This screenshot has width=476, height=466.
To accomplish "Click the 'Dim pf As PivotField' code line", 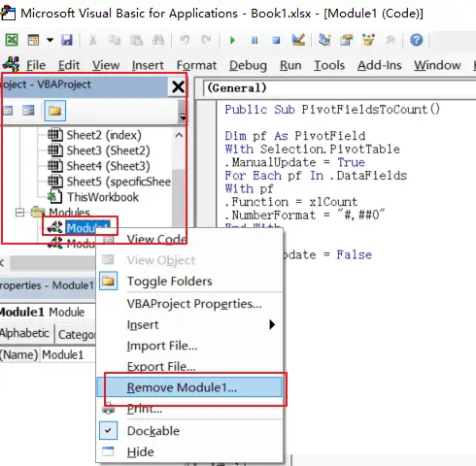I will pos(295,136).
